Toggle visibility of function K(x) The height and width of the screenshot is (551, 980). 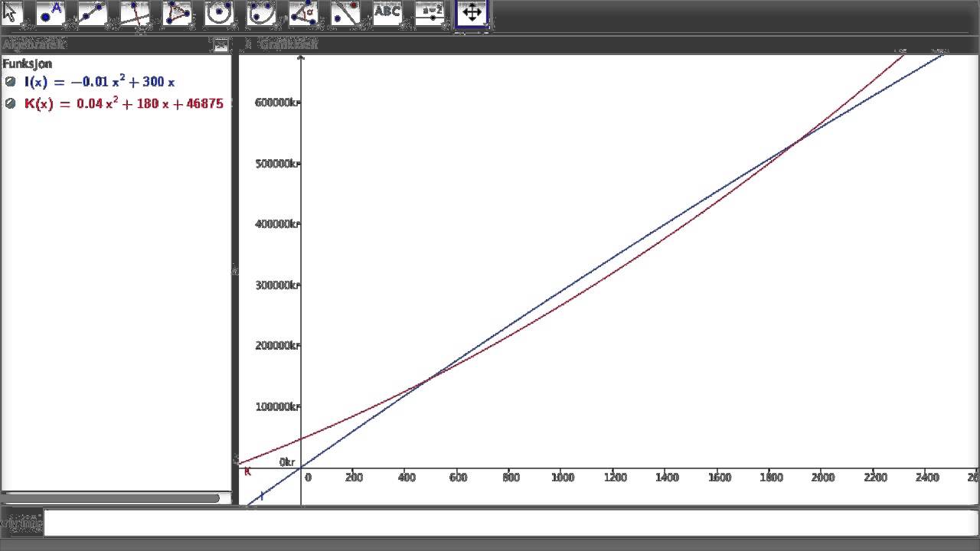(x=10, y=103)
